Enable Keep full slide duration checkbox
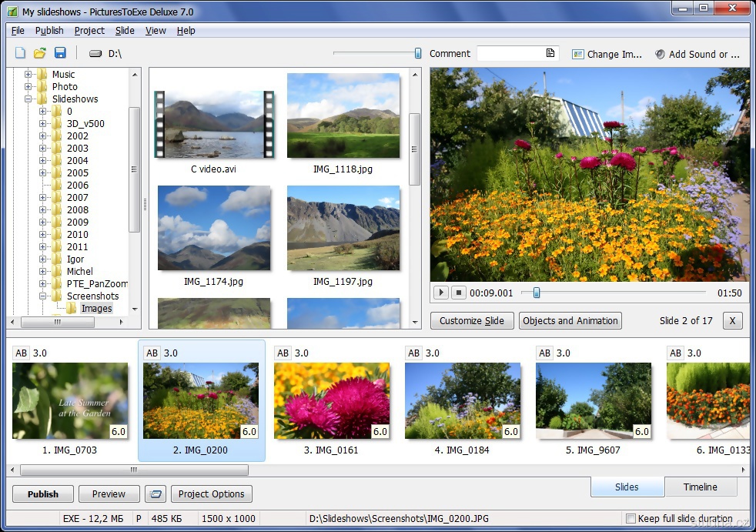Screen dimensions: 756x532 coord(631,518)
